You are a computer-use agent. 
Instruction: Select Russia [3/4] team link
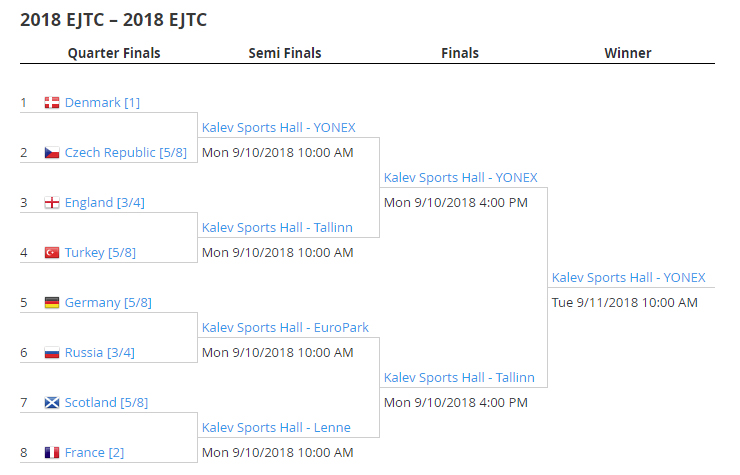tap(100, 353)
